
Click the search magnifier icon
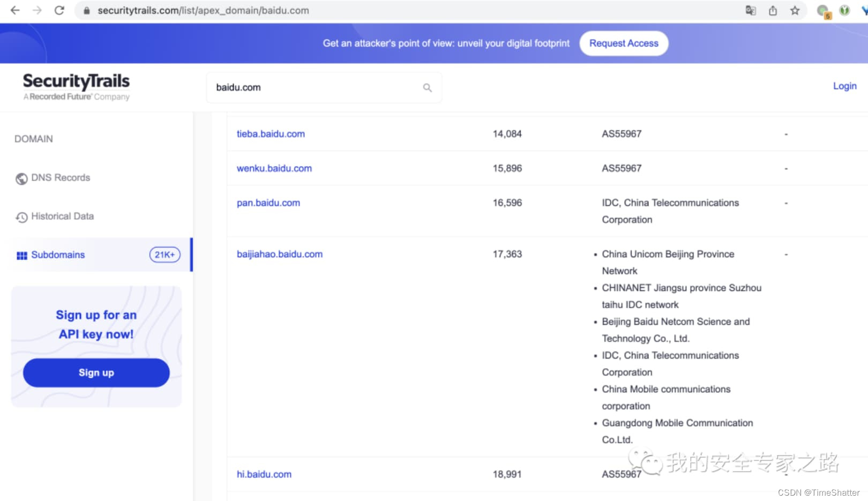click(x=427, y=87)
